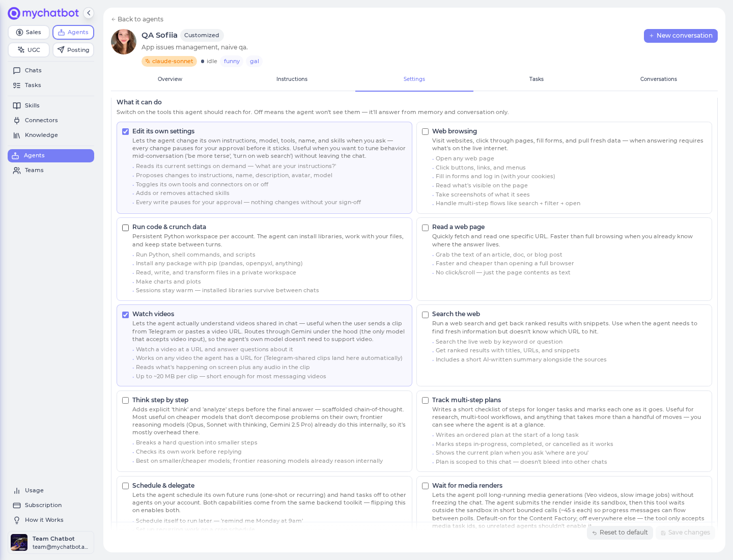
Task: Click the dollar icon on Sales
Action: (x=19, y=32)
